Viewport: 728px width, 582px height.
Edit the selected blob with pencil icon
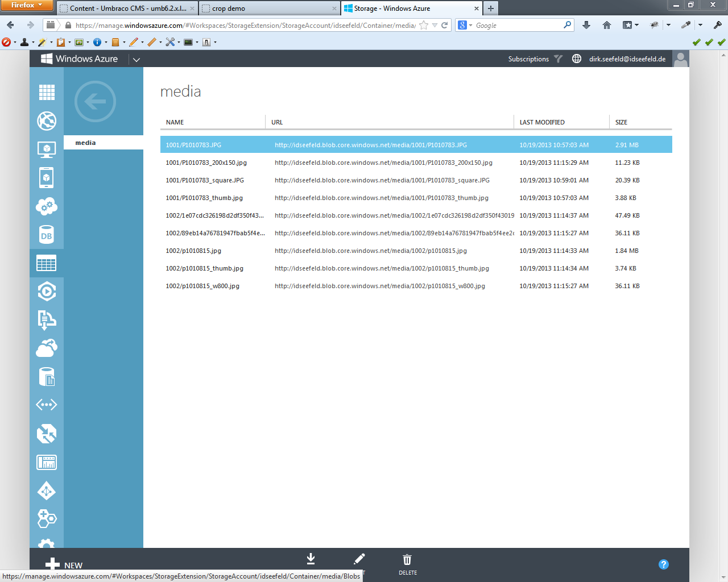coord(359,559)
